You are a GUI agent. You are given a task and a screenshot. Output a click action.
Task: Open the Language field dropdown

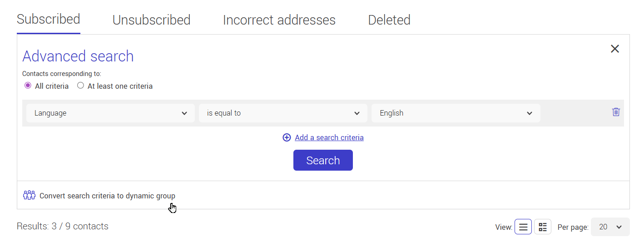(110, 113)
